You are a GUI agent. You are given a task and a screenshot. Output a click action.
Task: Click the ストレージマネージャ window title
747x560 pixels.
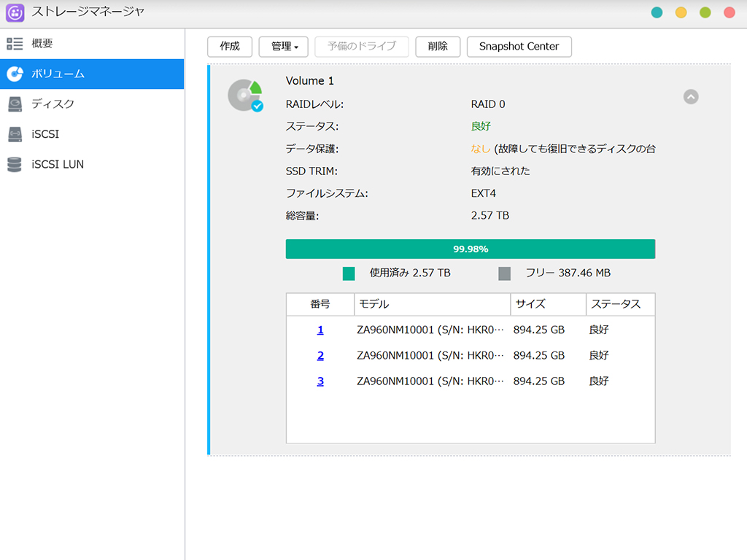click(88, 12)
